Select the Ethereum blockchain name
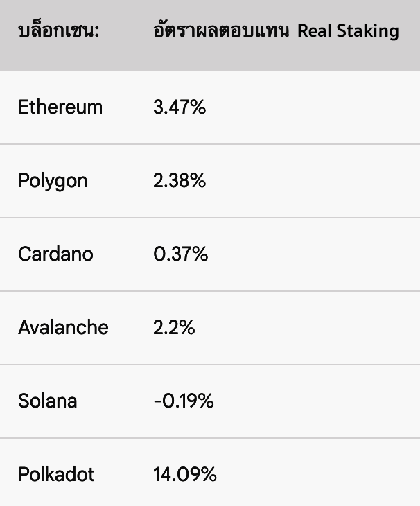The width and height of the screenshot is (420, 506). [60, 107]
